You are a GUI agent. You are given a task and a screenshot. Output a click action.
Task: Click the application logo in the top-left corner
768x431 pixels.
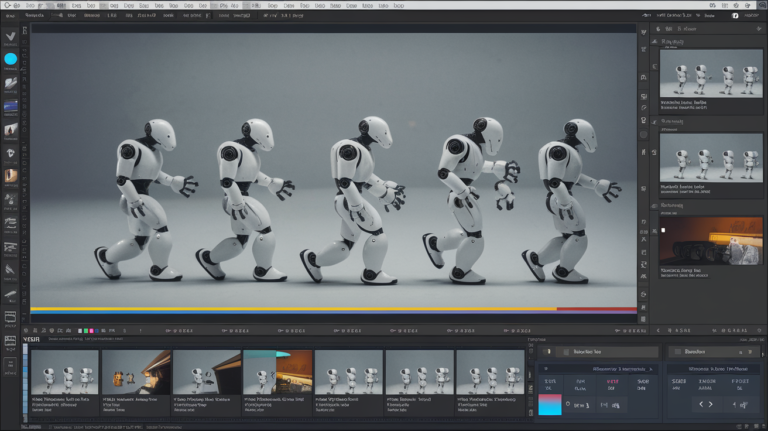[8, 5]
